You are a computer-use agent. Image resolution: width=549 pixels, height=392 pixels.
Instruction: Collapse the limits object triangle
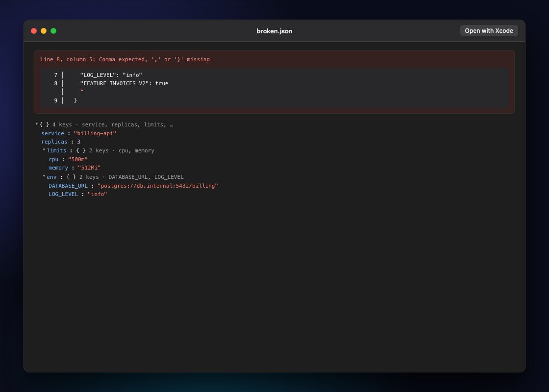tap(44, 150)
